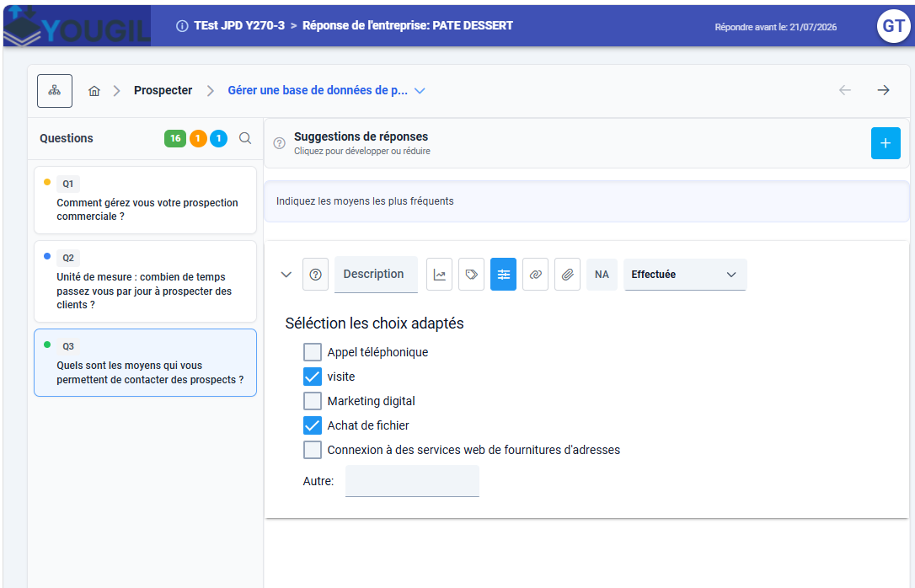
Task: Click help icon beside Suggestions de réponses
Action: click(280, 143)
